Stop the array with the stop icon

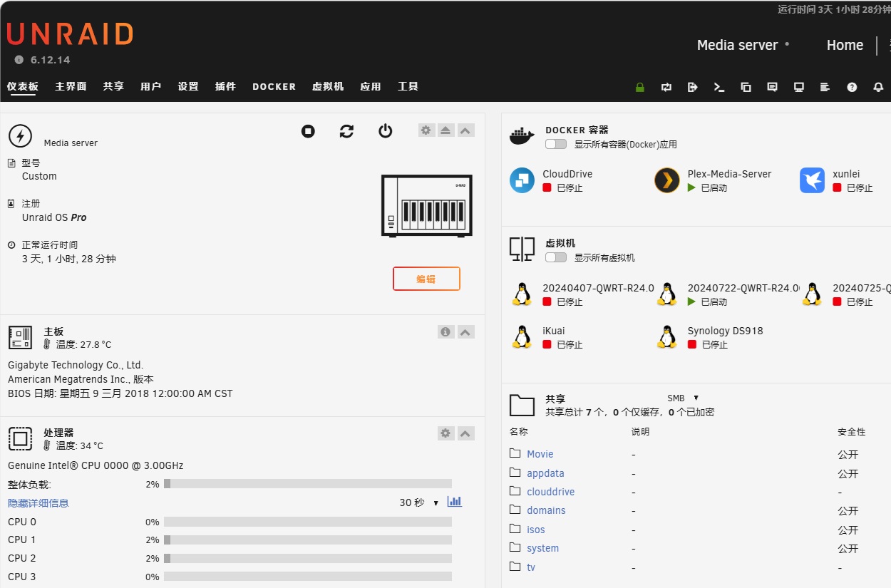[x=308, y=131]
